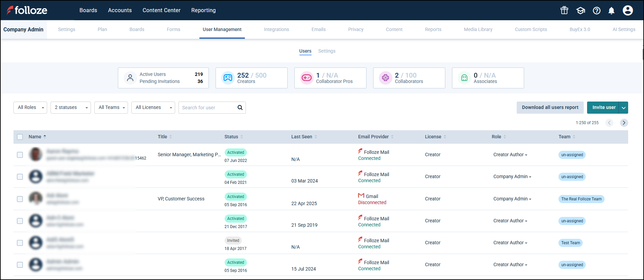This screenshot has width=644, height=280.
Task: Switch to the Integrations tab
Action: pyautogui.click(x=276, y=29)
